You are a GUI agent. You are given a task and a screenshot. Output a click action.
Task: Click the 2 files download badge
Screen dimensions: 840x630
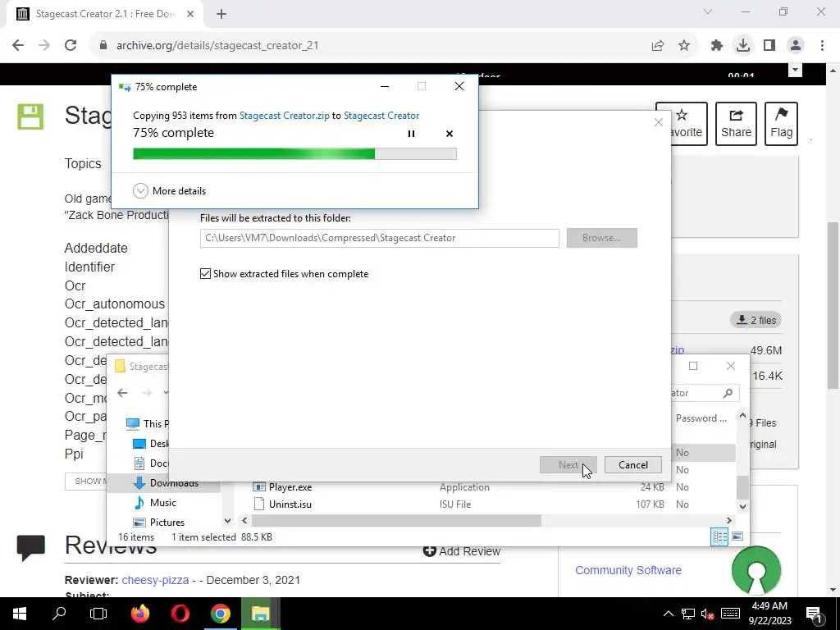pyautogui.click(x=756, y=321)
